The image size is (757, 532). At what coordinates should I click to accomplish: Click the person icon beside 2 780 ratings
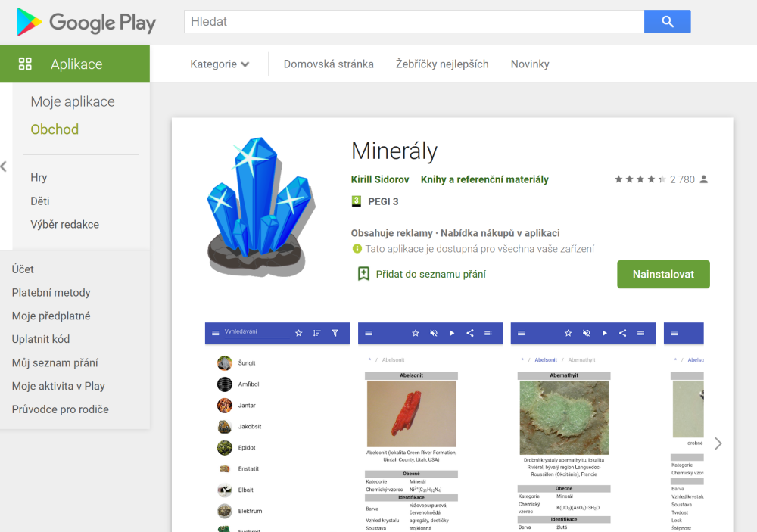coord(704,179)
